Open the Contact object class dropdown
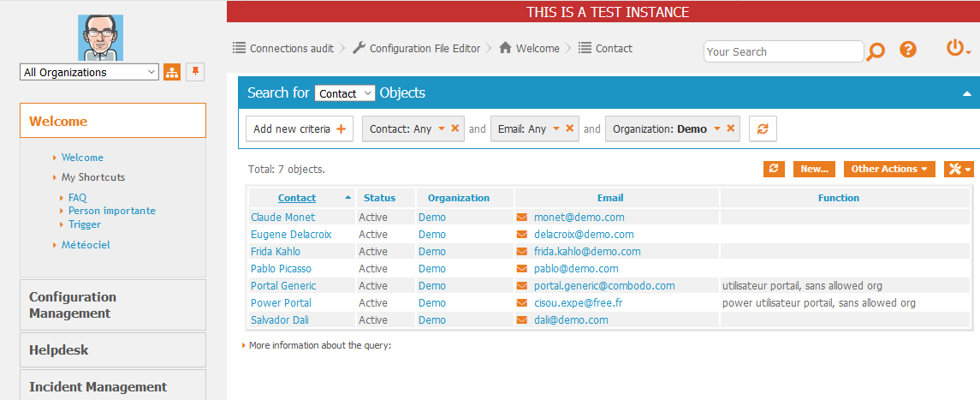This screenshot has width=980, height=400. coord(345,93)
